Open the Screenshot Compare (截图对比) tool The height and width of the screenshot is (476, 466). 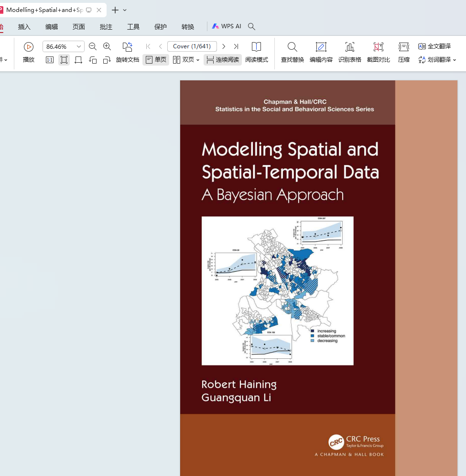pyautogui.click(x=378, y=47)
